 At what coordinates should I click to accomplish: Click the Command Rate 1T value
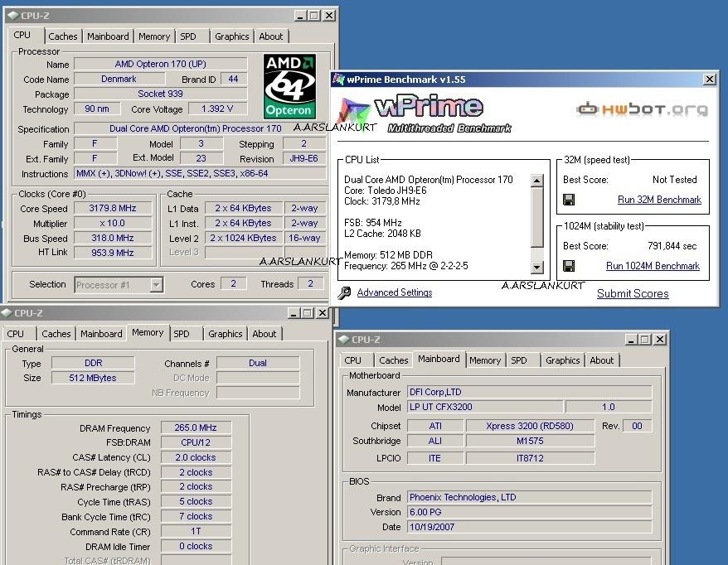pyautogui.click(x=196, y=531)
